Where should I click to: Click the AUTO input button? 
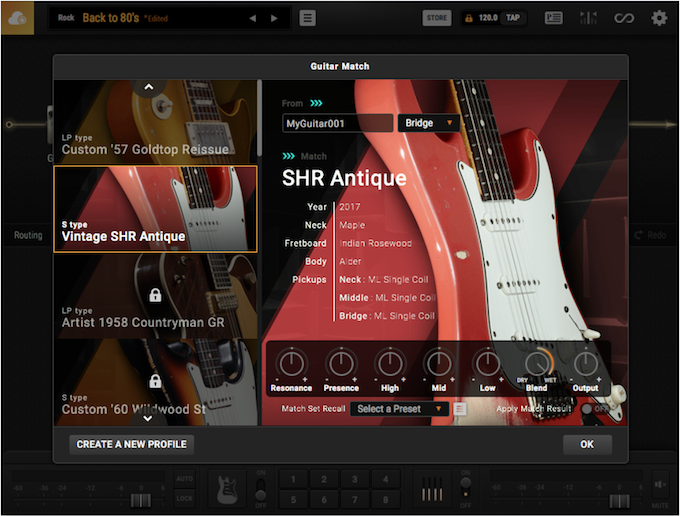tap(184, 479)
